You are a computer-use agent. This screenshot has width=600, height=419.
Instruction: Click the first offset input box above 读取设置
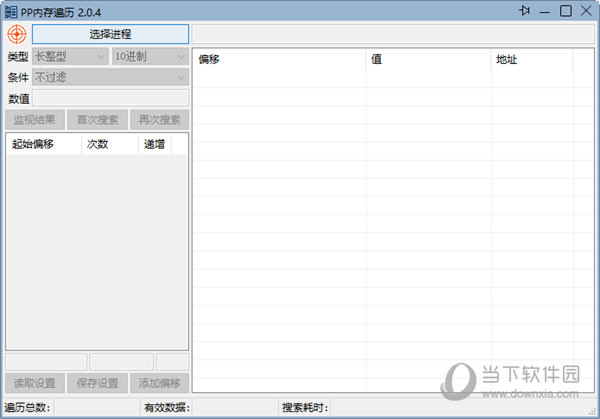(x=46, y=362)
